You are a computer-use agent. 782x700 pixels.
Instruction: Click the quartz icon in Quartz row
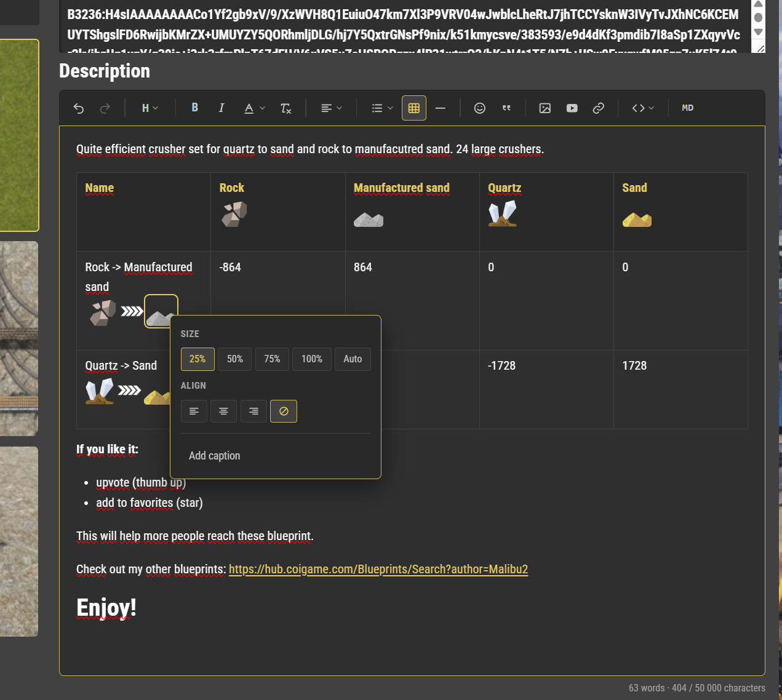click(x=100, y=391)
